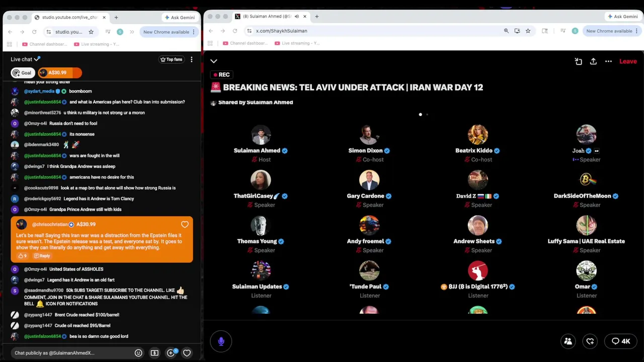Open the 4K comments bubble in Space
Screen dimensions: 644x362
pyautogui.click(x=621, y=341)
